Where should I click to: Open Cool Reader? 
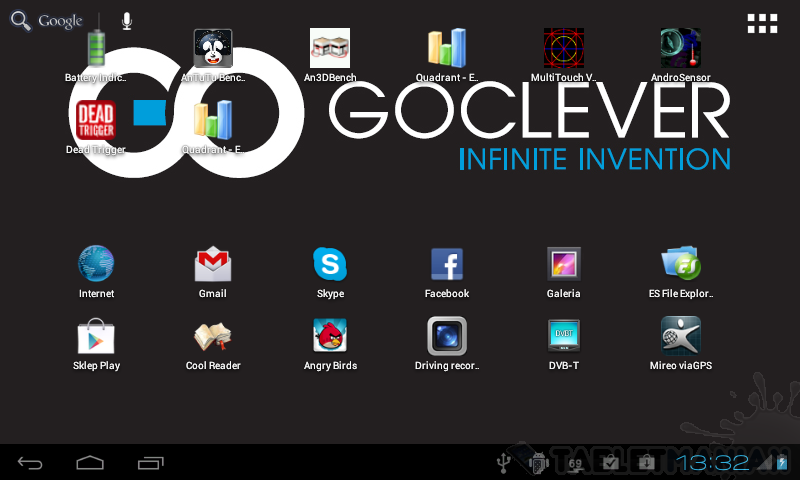coord(213,338)
